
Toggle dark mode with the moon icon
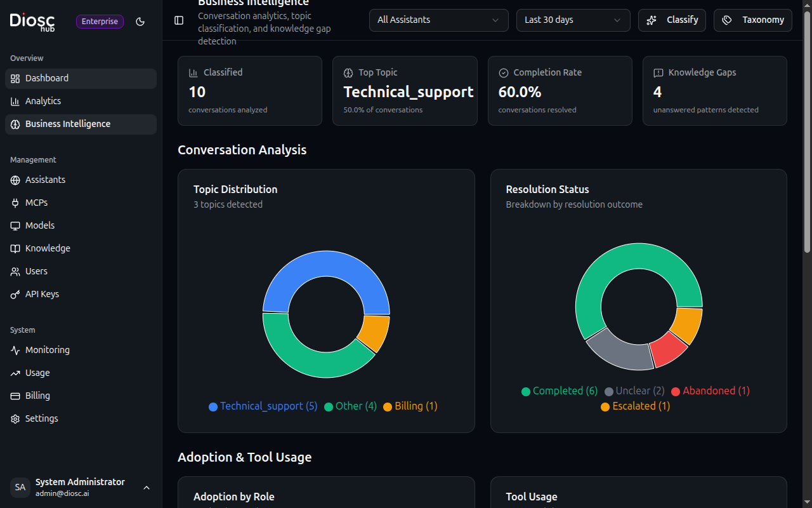point(140,22)
